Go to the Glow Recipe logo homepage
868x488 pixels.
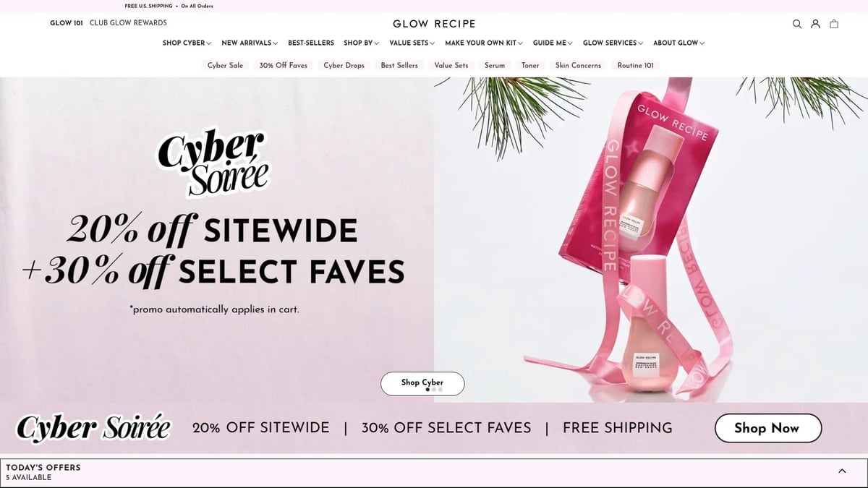(x=434, y=24)
